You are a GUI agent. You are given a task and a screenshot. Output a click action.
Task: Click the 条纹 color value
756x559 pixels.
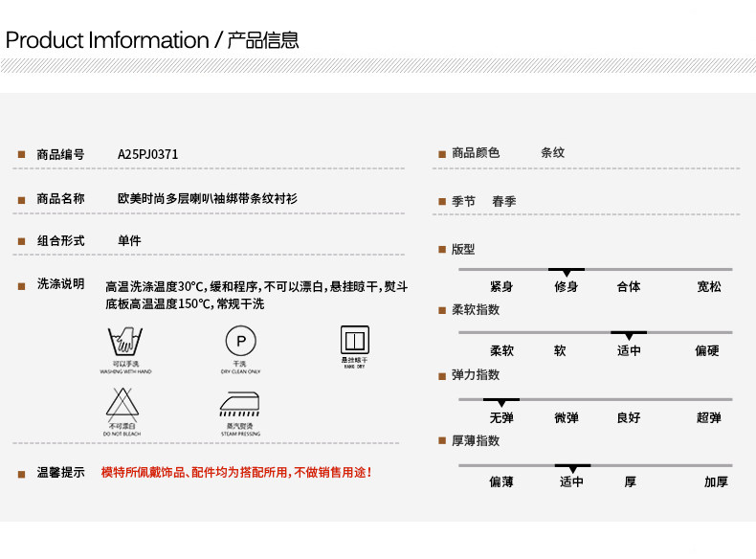click(552, 153)
